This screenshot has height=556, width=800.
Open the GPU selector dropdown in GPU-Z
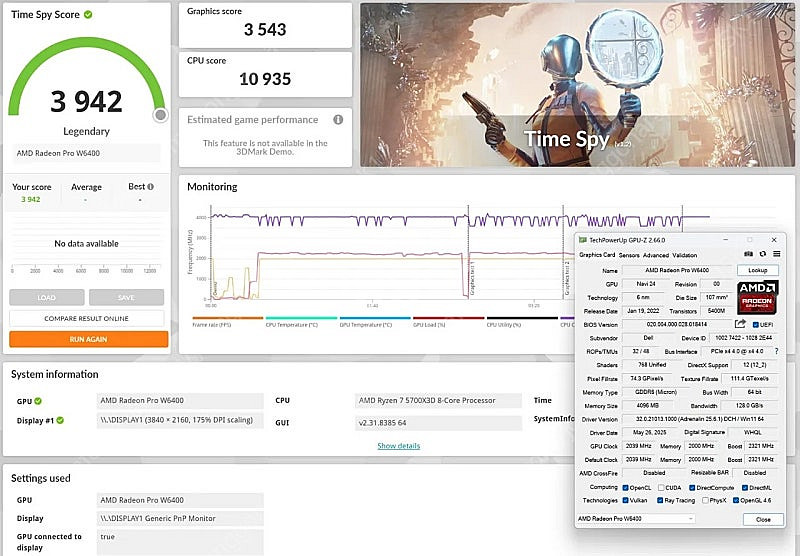click(636, 519)
